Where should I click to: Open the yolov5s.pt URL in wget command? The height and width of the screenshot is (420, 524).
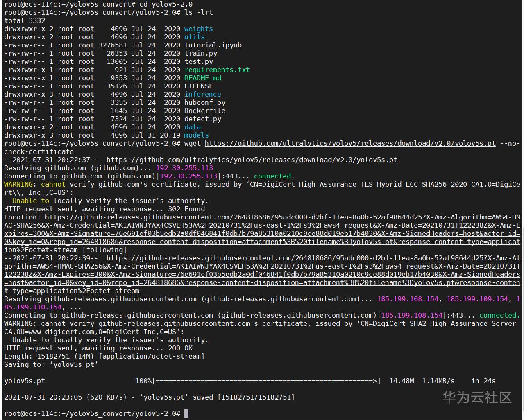[350, 143]
